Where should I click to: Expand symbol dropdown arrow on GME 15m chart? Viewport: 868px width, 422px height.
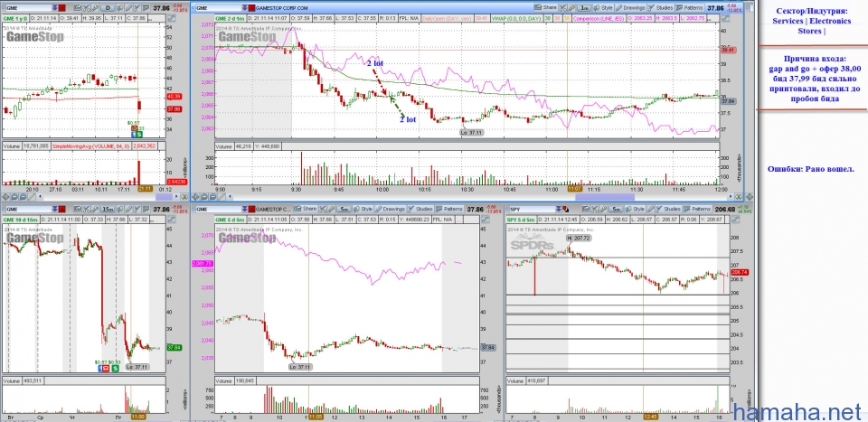54,209
